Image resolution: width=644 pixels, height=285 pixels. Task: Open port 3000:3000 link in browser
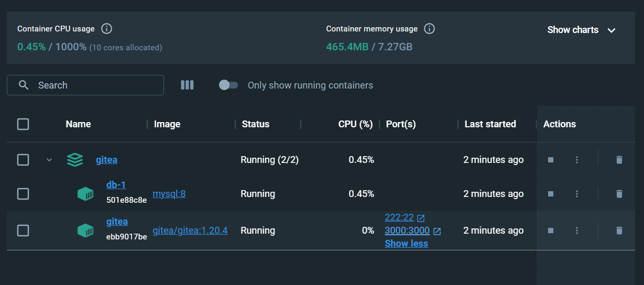click(x=407, y=231)
